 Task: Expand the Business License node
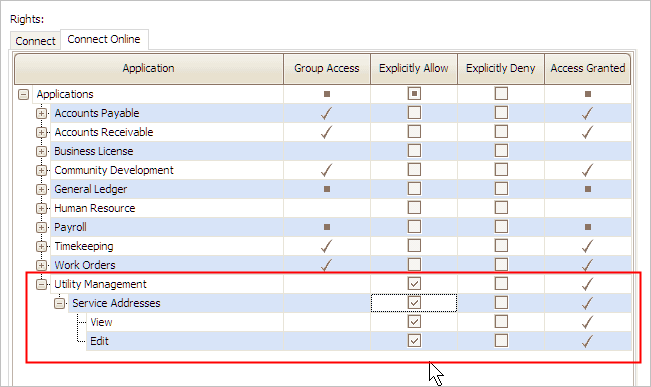41,152
